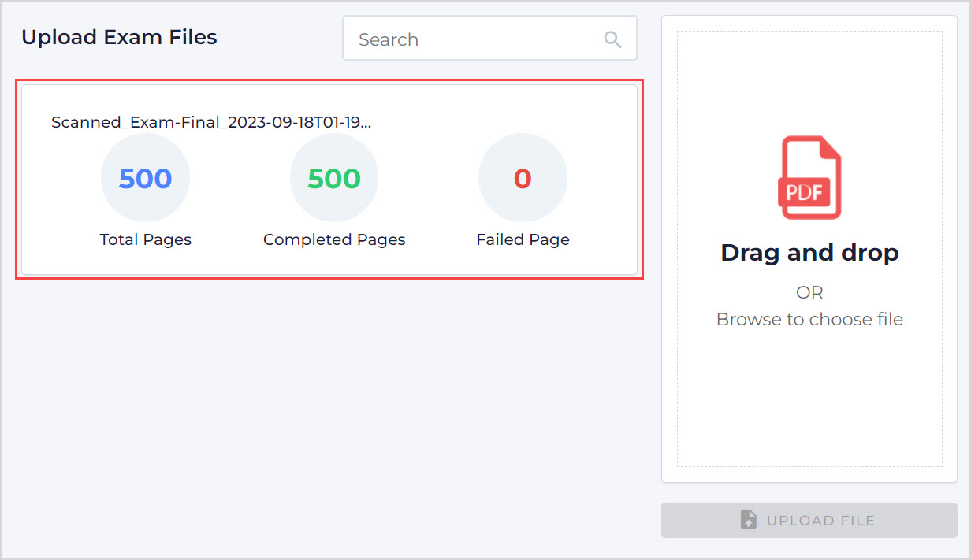
Task: Click the magnifying glass search icon
Action: point(612,39)
